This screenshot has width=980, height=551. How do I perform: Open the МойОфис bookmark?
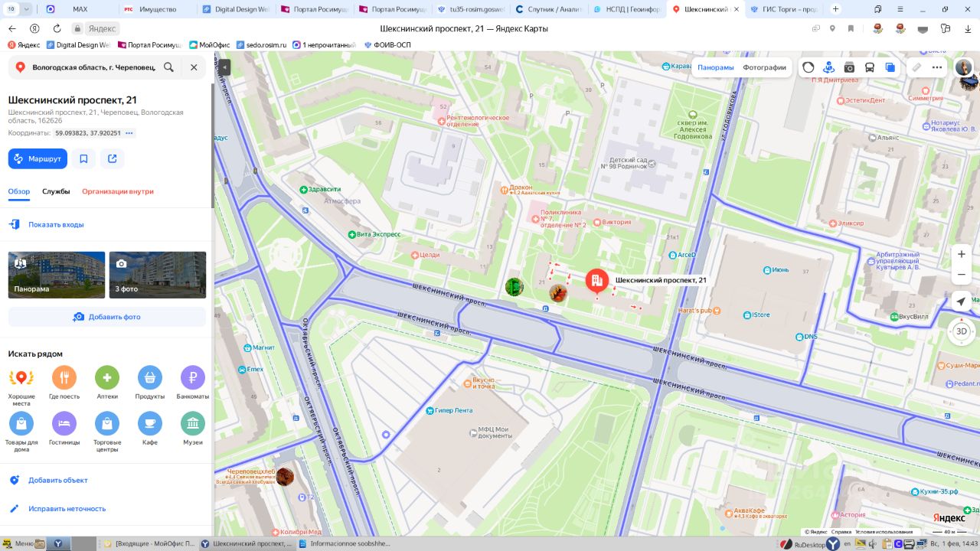click(x=209, y=45)
